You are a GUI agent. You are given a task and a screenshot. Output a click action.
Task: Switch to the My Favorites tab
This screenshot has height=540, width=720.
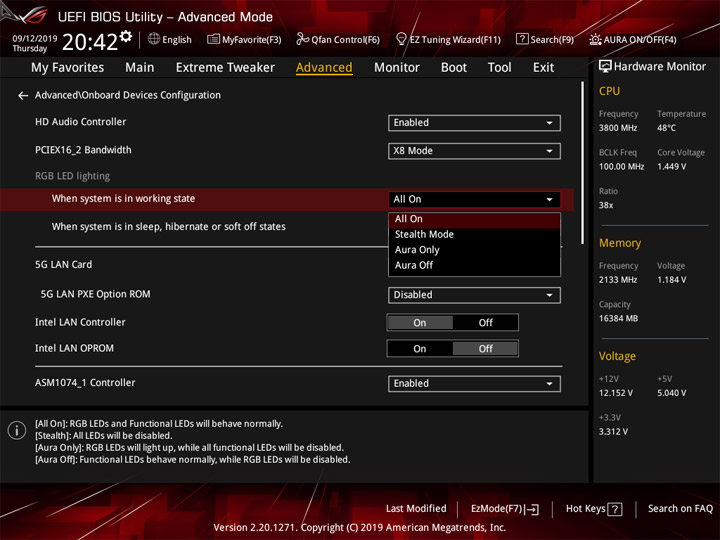click(68, 68)
